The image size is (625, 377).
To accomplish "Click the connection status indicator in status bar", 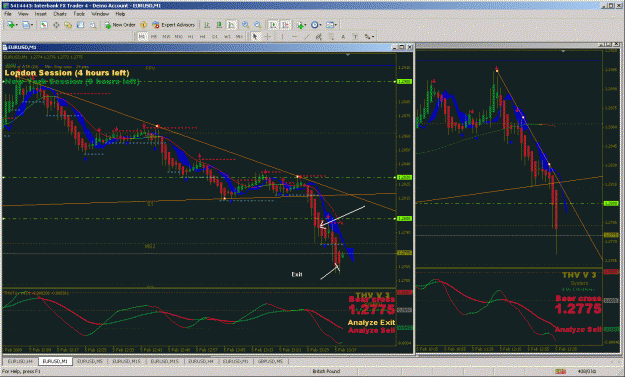I will tap(561, 371).
